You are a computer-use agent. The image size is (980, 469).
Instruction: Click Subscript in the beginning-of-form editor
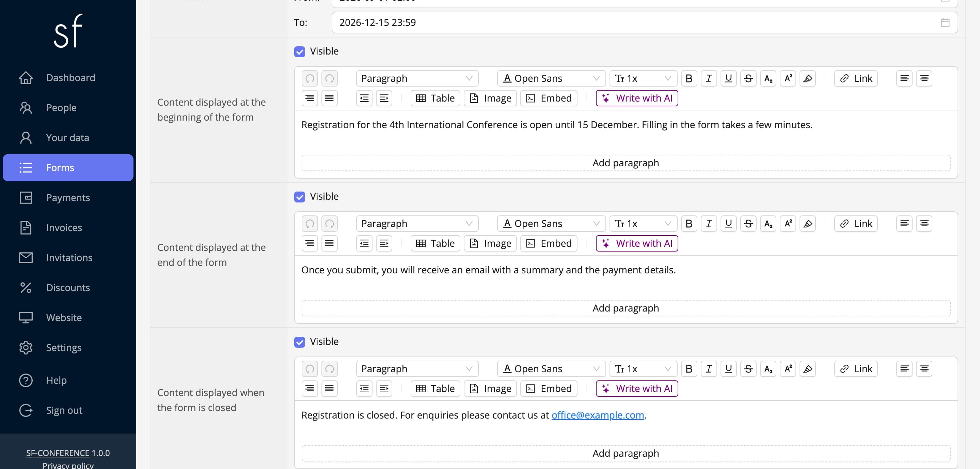tap(768, 78)
